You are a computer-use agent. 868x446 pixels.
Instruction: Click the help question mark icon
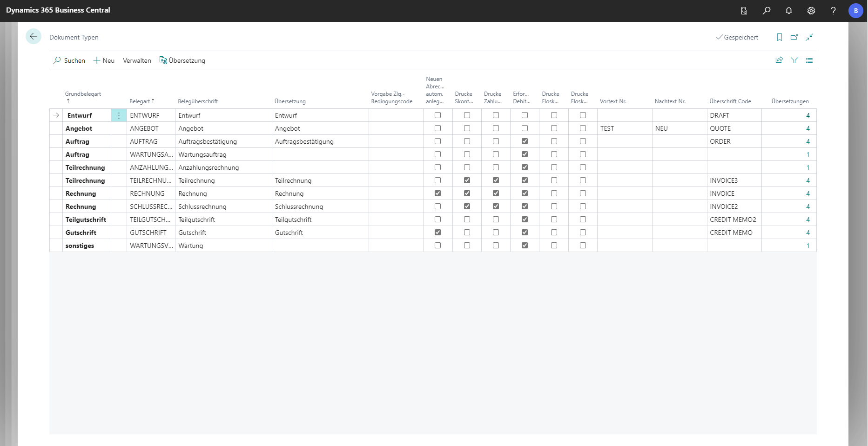833,11
